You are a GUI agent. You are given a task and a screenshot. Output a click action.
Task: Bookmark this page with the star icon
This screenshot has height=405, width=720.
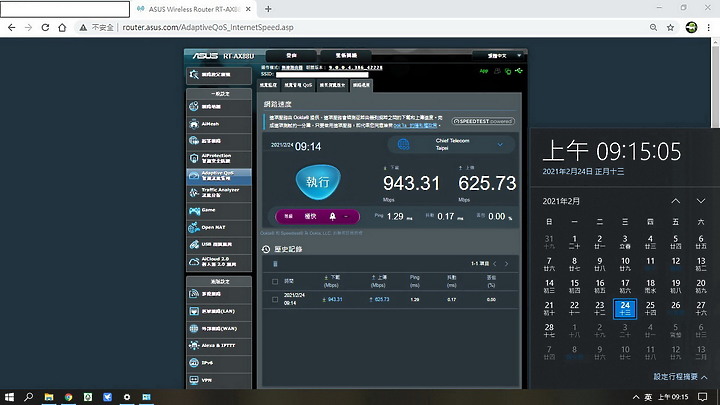tap(670, 28)
